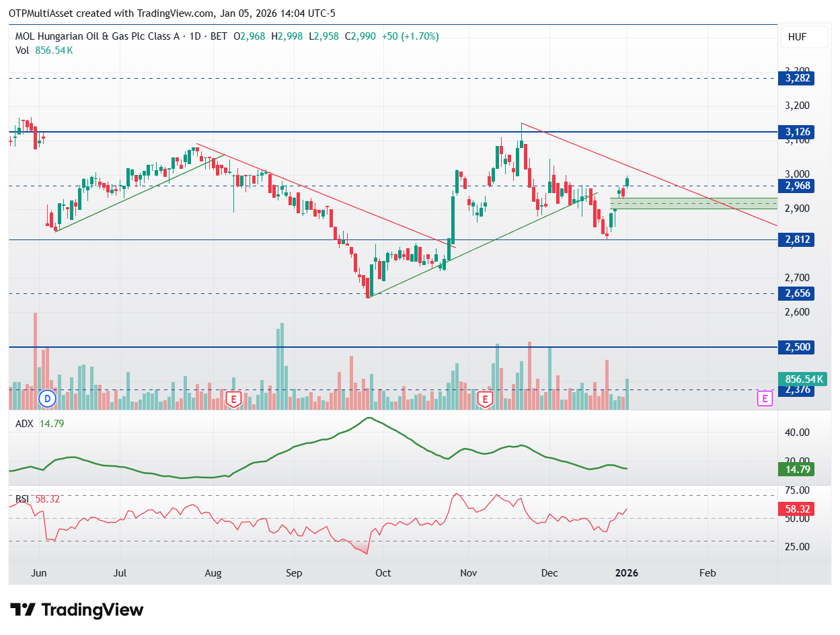Image resolution: width=840 pixels, height=635 pixels.
Task: Click the blue dividend D marker
Action: (47, 398)
